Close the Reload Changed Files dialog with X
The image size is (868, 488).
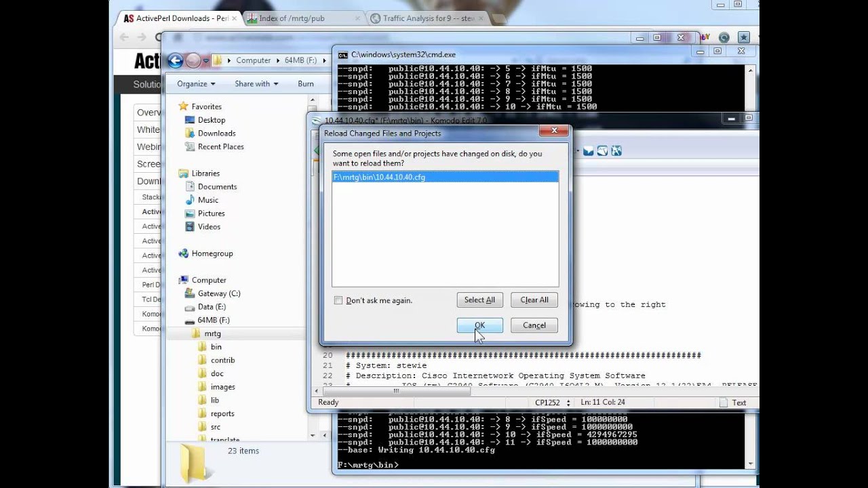pyautogui.click(x=554, y=130)
